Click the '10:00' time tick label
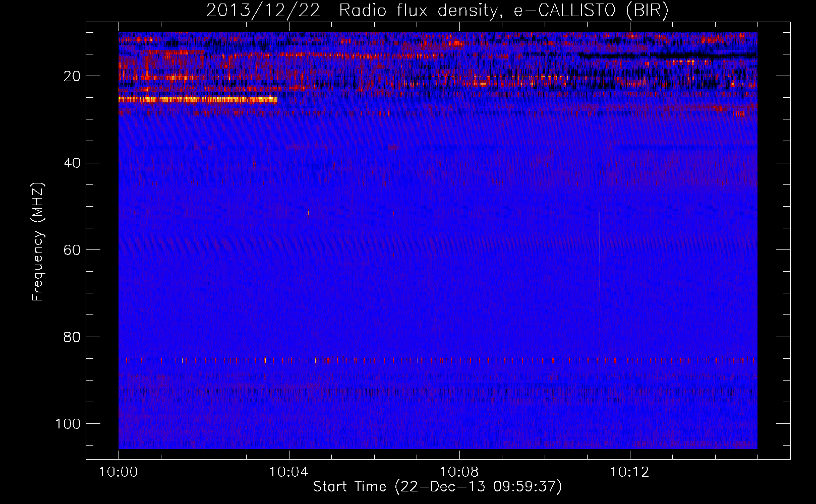Screen dimensions: 816x504 [119, 472]
